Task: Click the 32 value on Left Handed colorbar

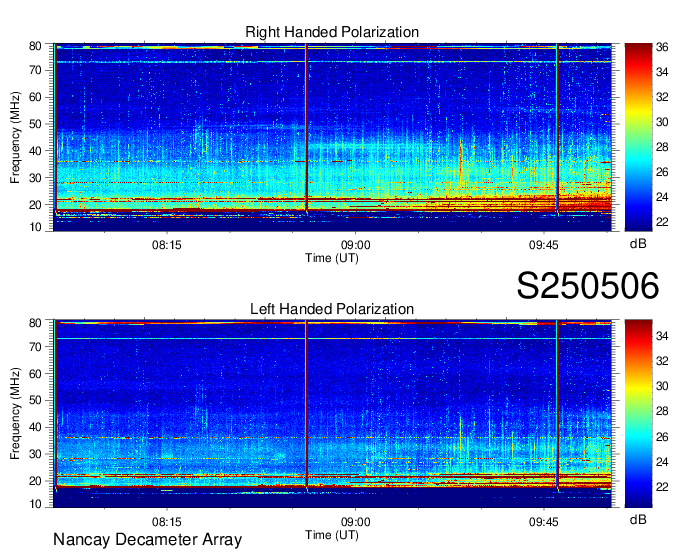Action: pyautogui.click(x=662, y=361)
